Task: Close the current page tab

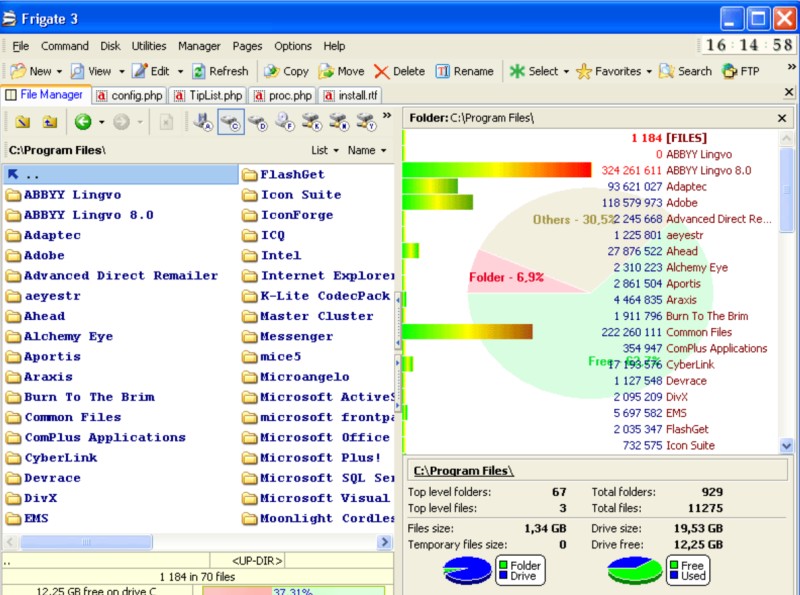Action: (x=789, y=92)
